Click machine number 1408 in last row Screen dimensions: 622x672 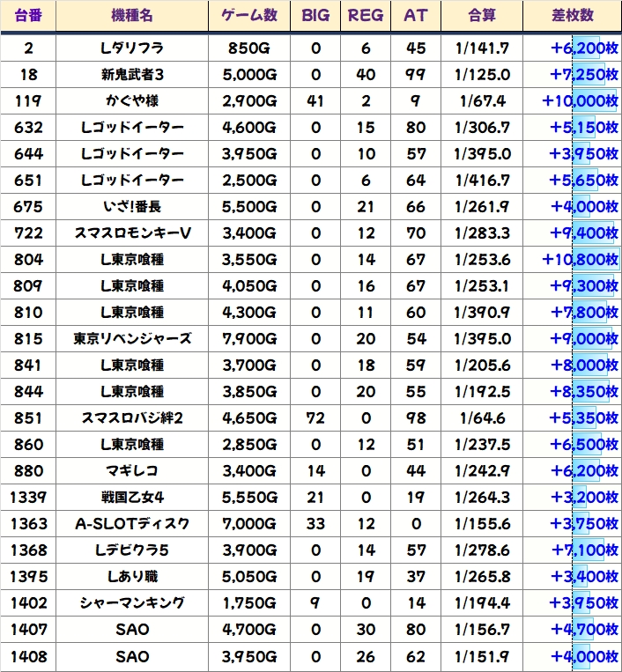coord(28,656)
